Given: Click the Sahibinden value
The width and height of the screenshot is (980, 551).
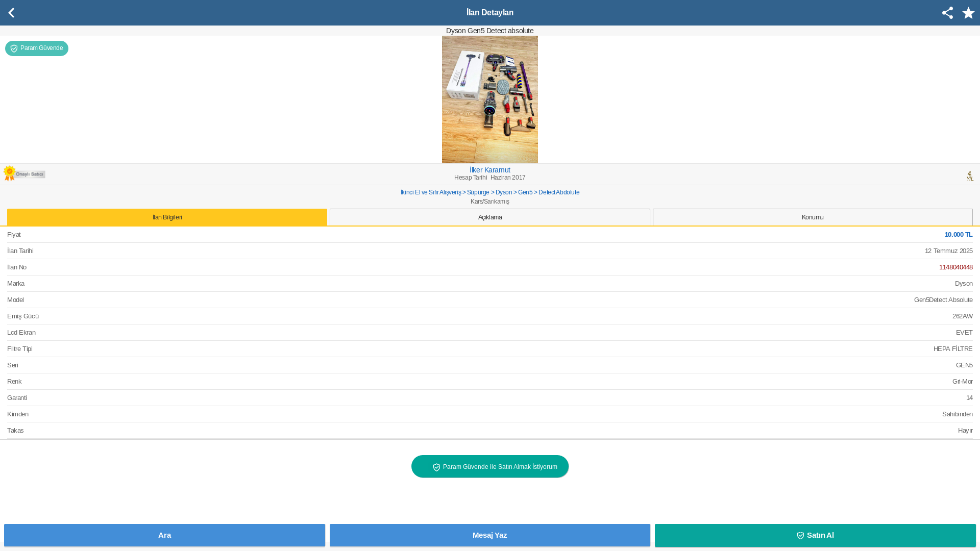Looking at the screenshot, I should [958, 414].
